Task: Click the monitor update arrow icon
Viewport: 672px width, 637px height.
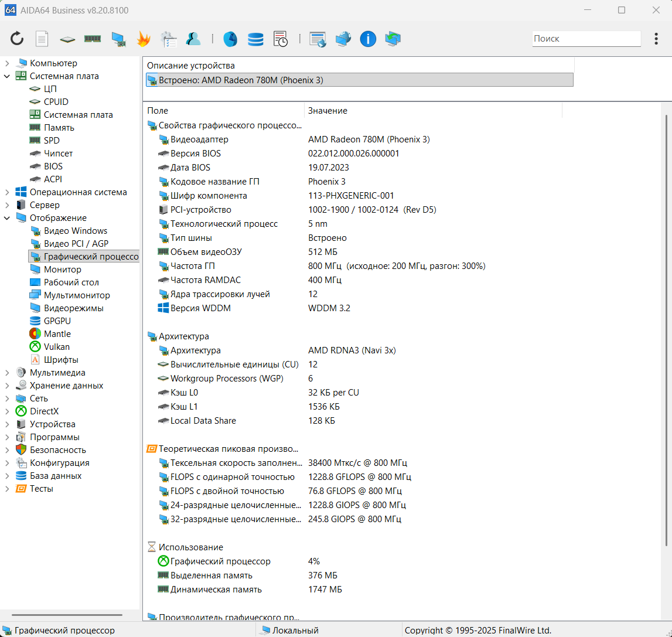Action: (x=393, y=39)
